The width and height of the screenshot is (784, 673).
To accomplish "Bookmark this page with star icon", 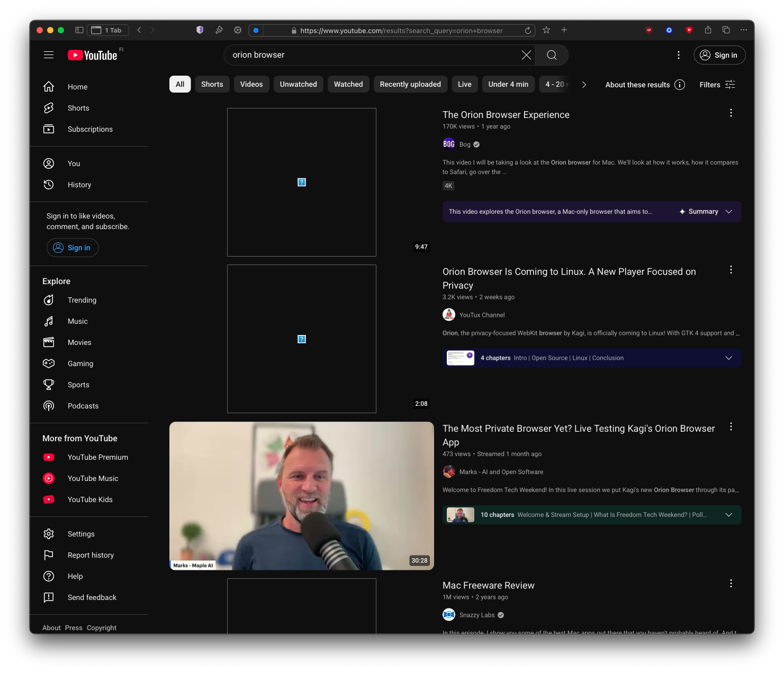I will [x=546, y=30].
